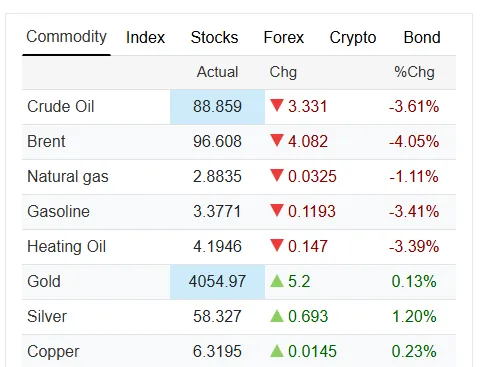This screenshot has height=367, width=481.
Task: Click Silver actual value 58.327
Action: [x=217, y=316]
